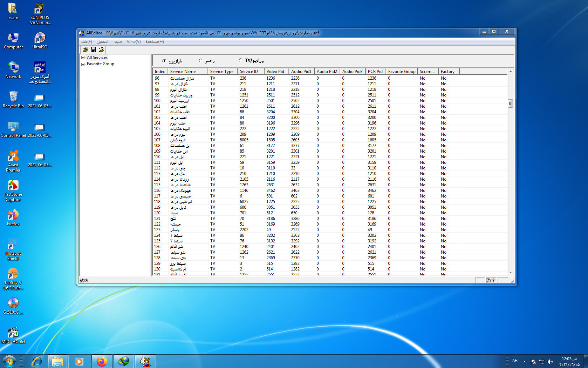The width and height of the screenshot is (588, 368).
Task: Sort by Service ID column header
Action: pos(251,72)
